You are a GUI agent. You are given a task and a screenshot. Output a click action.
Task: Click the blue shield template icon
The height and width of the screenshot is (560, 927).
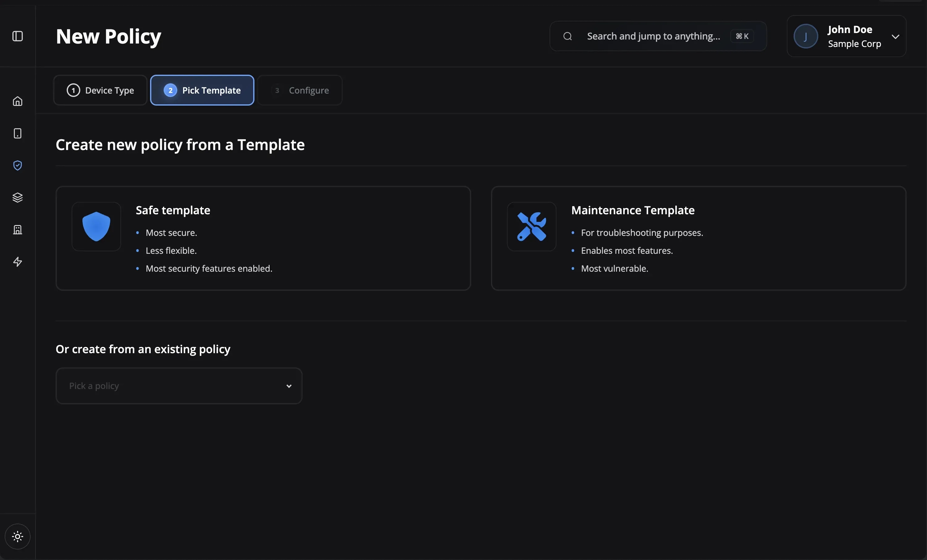(96, 226)
